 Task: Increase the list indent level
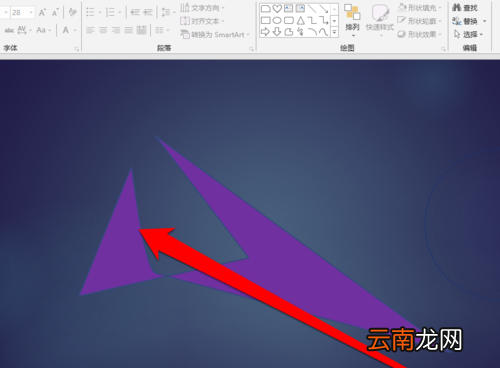148,13
